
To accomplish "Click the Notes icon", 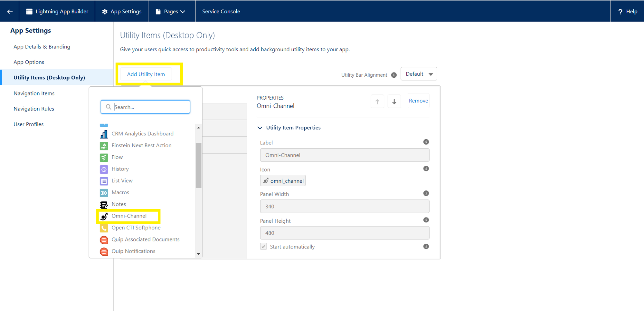I will click(104, 204).
